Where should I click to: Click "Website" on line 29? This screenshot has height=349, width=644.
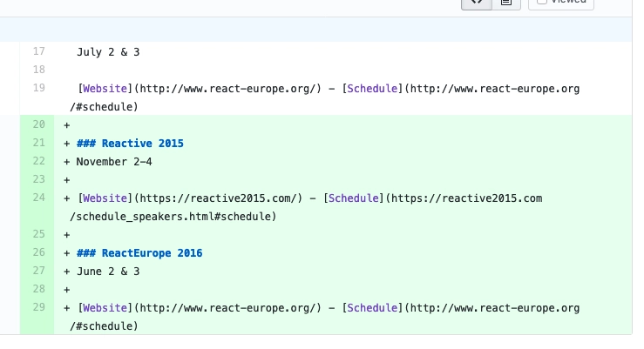point(105,307)
